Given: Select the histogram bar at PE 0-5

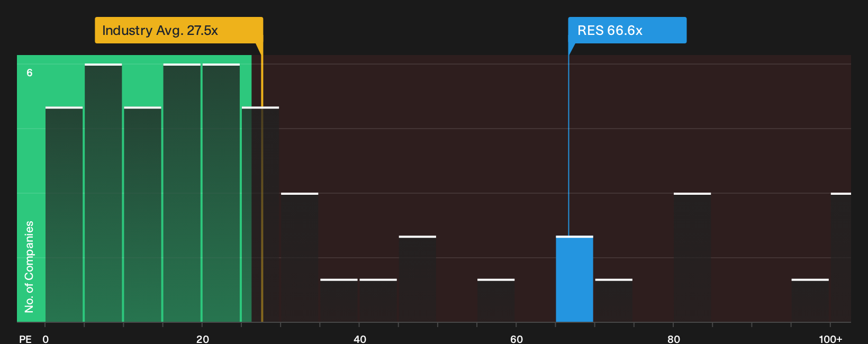Looking at the screenshot, I should (x=64, y=214).
